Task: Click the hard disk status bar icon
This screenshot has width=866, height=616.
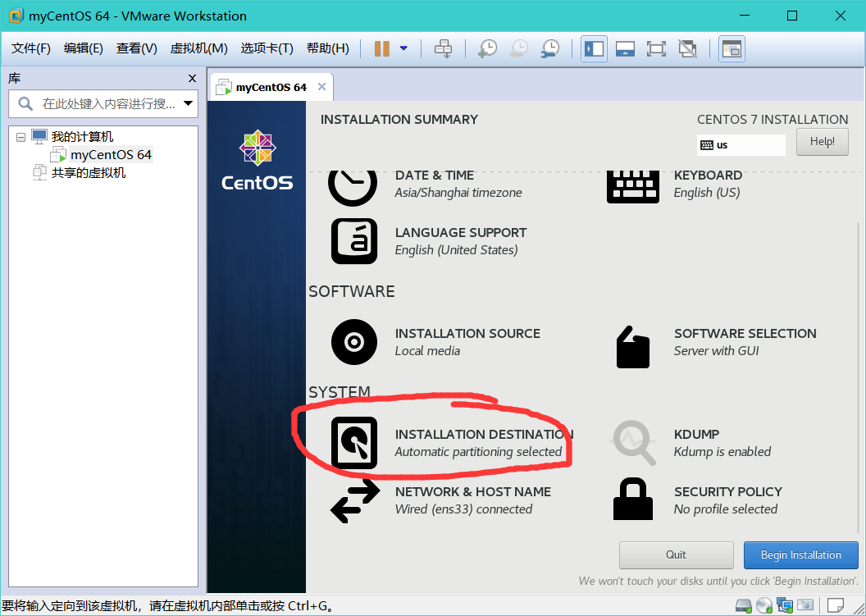Action: tap(743, 606)
